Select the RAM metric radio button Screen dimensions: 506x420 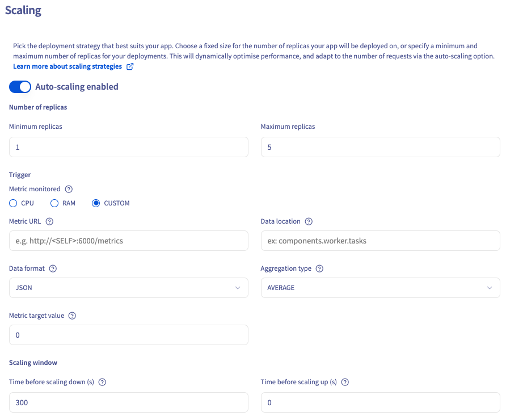click(x=54, y=203)
